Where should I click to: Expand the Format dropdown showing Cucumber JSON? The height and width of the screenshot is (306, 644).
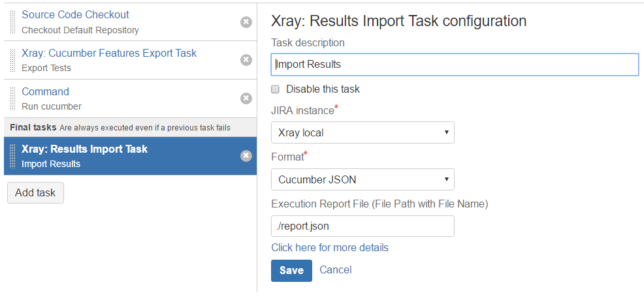(x=362, y=179)
